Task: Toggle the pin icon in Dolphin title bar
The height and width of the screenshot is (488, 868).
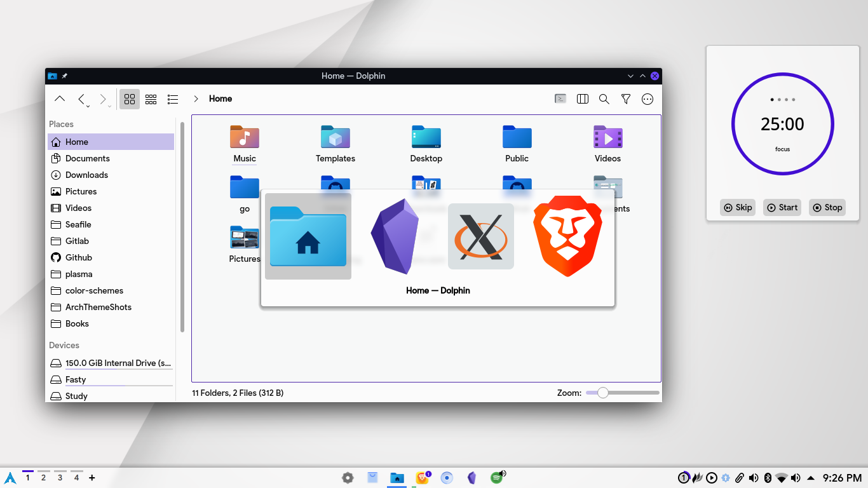Action: 64,76
